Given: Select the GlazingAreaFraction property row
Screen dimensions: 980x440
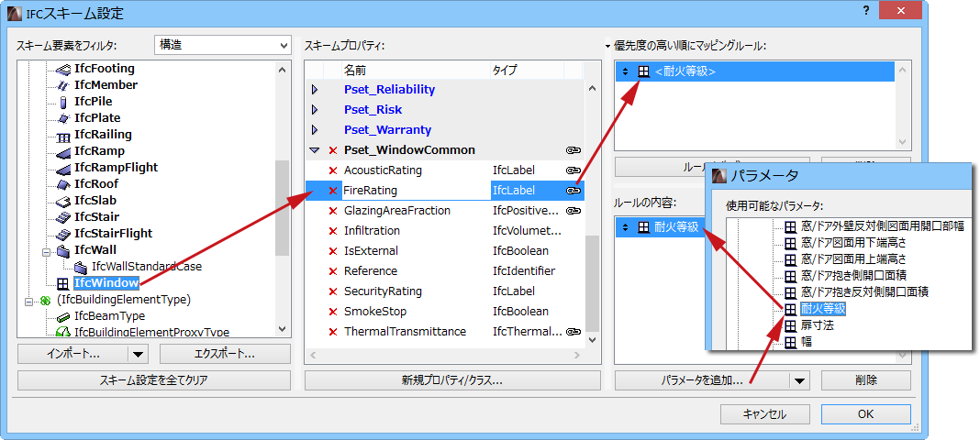Looking at the screenshot, I should 444,211.
